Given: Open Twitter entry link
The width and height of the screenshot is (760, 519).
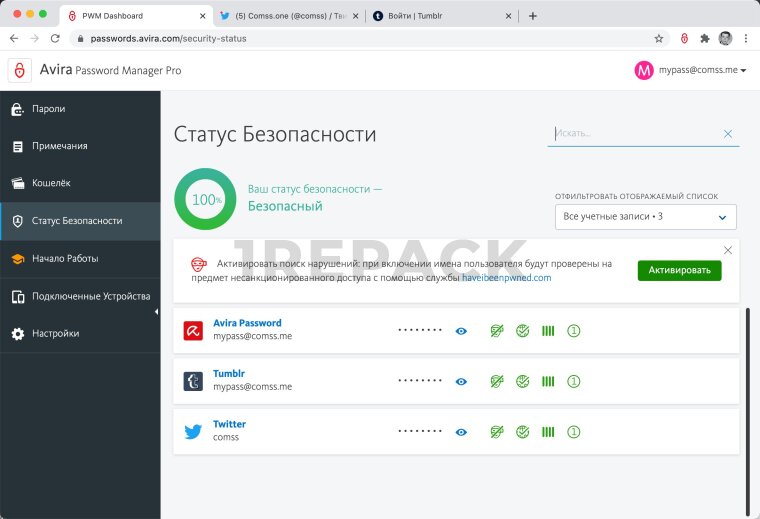Looking at the screenshot, I should [229, 424].
